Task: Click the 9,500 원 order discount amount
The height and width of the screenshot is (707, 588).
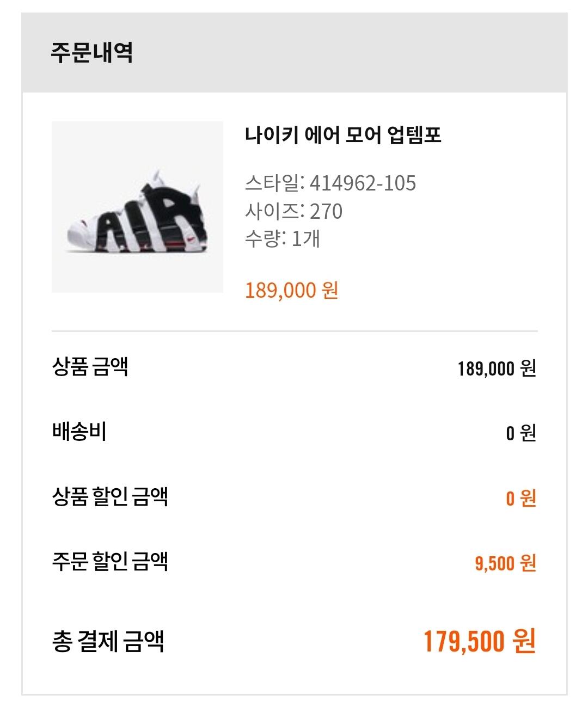Action: click(x=505, y=563)
